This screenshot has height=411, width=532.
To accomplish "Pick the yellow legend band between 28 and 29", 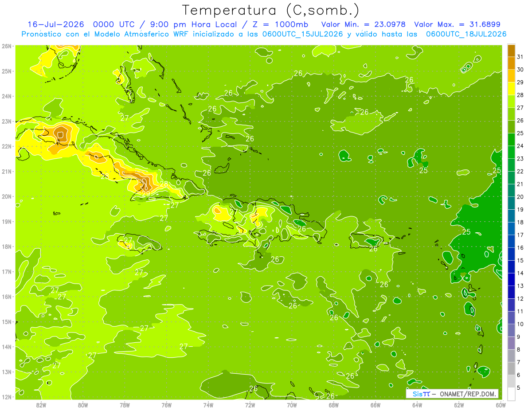I will 511,89.
